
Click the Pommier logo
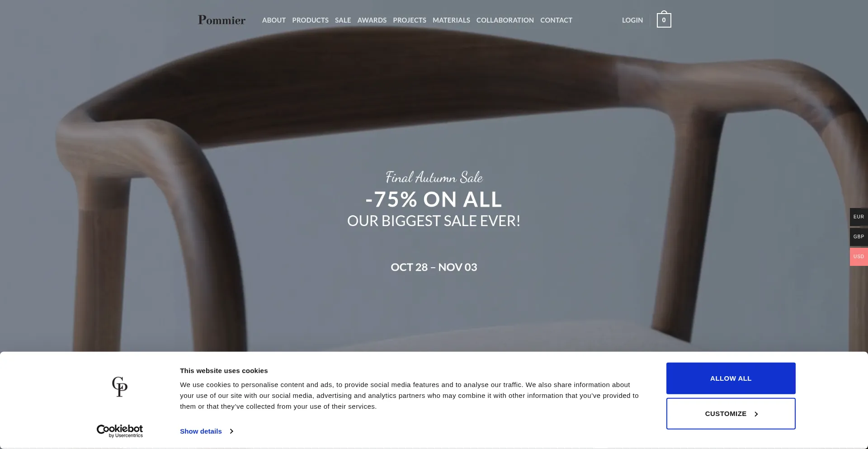222,20
